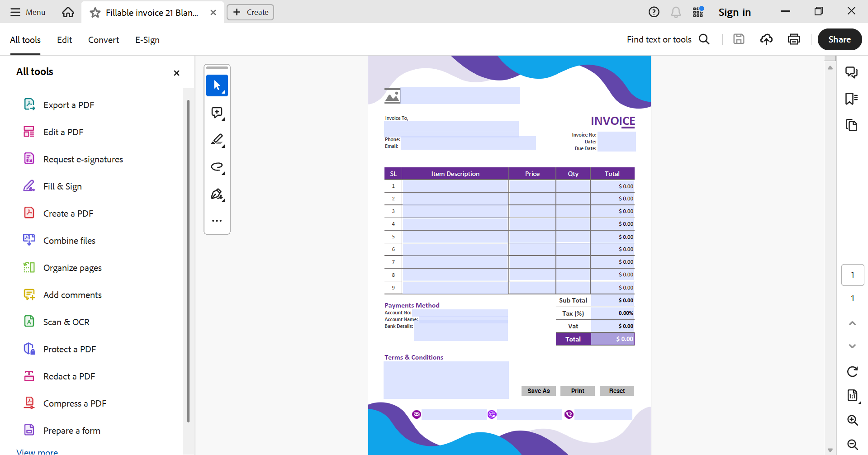Open the E-Sign tab
Image resolution: width=868 pixels, height=455 pixels.
(x=147, y=40)
